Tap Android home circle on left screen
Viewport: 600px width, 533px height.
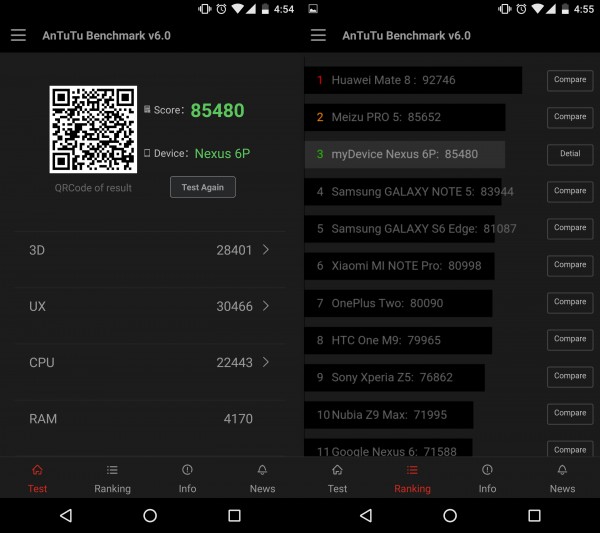[x=150, y=515]
